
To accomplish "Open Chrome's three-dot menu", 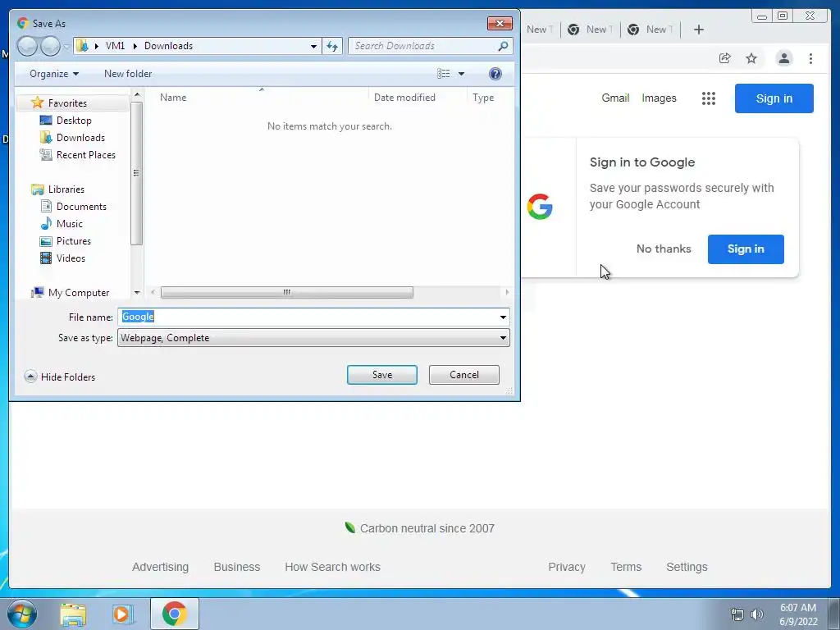I will point(810,58).
